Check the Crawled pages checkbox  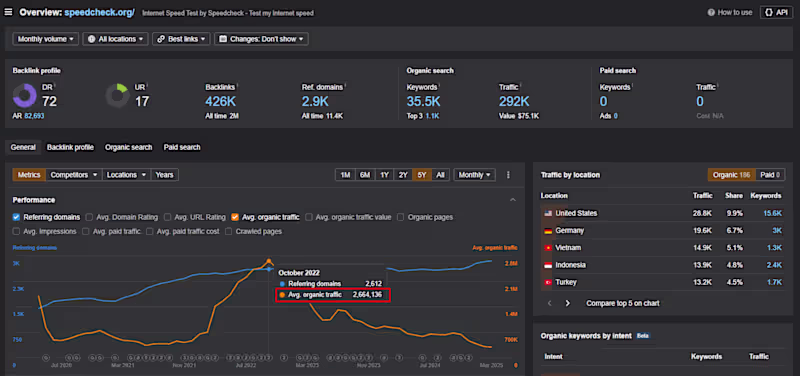click(x=229, y=232)
